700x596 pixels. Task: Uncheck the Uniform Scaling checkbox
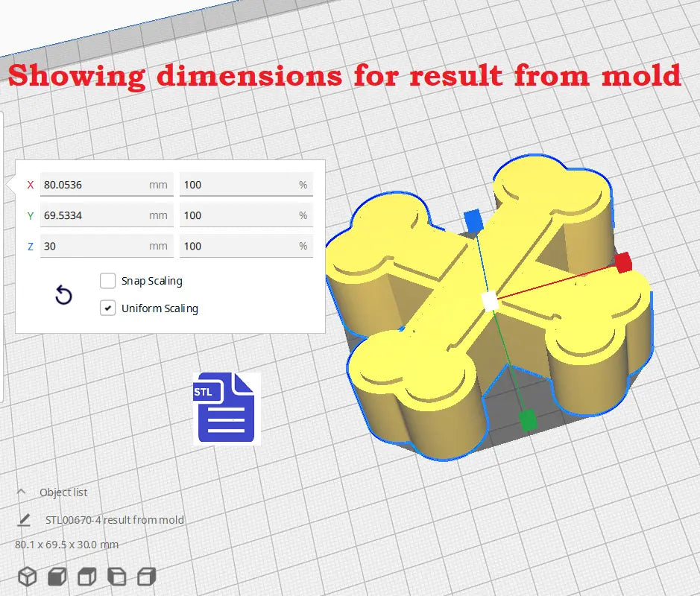pos(108,308)
